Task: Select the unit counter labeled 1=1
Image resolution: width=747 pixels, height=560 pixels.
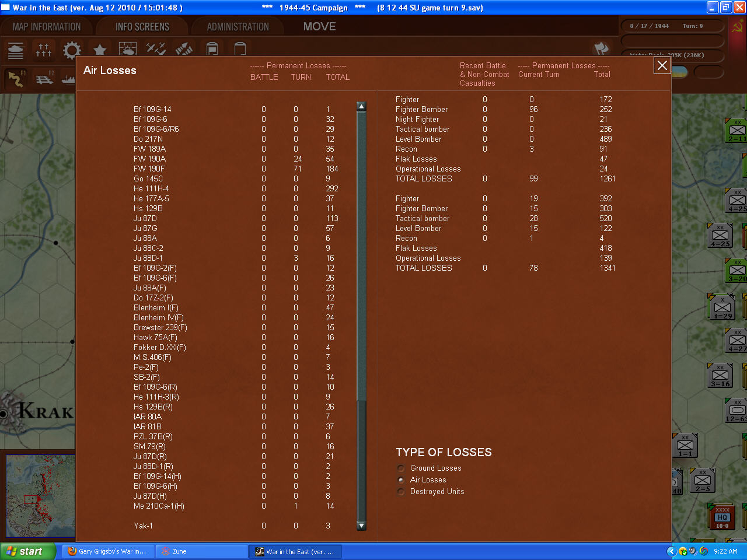Action: [x=685, y=445]
